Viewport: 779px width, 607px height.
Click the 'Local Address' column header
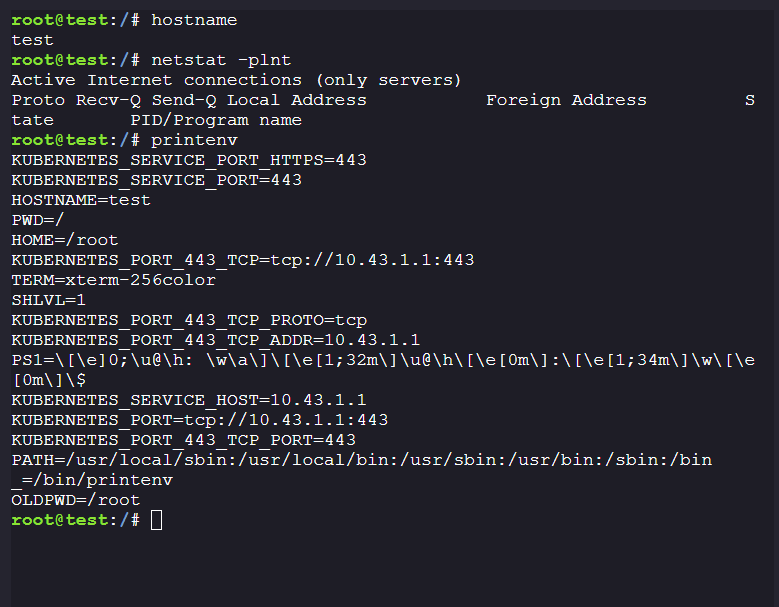[x=296, y=100]
